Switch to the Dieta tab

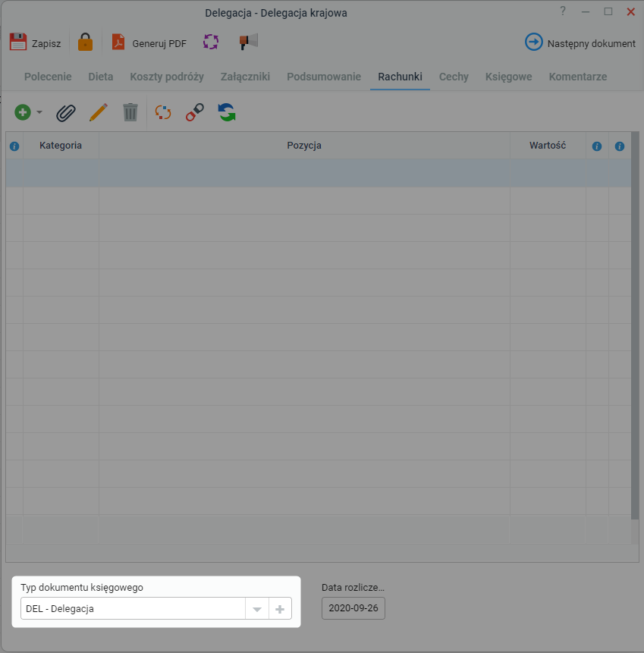pyautogui.click(x=101, y=77)
